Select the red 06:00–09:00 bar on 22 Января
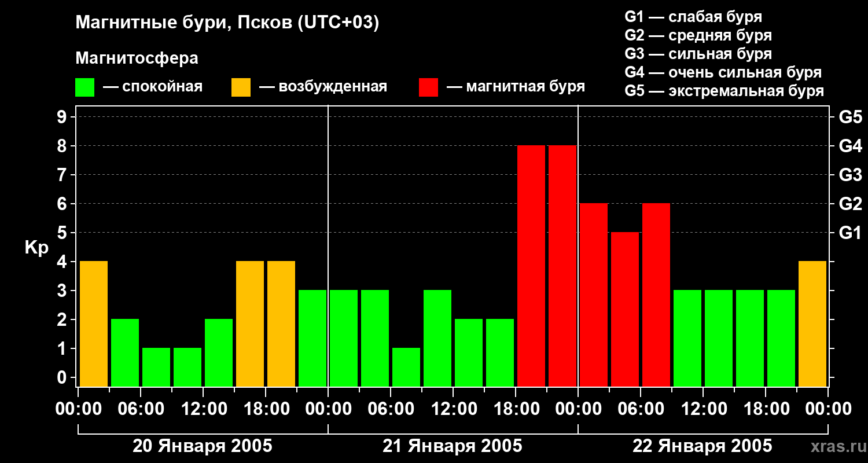The height and width of the screenshot is (463, 868). (656, 295)
